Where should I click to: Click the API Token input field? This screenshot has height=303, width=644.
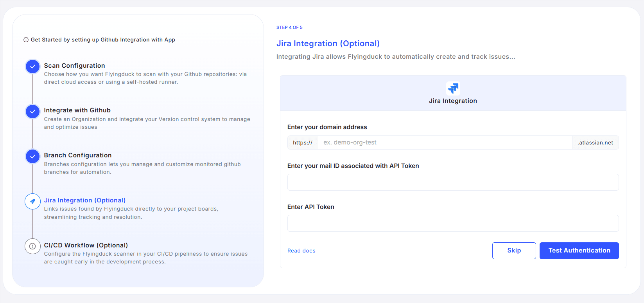click(453, 224)
